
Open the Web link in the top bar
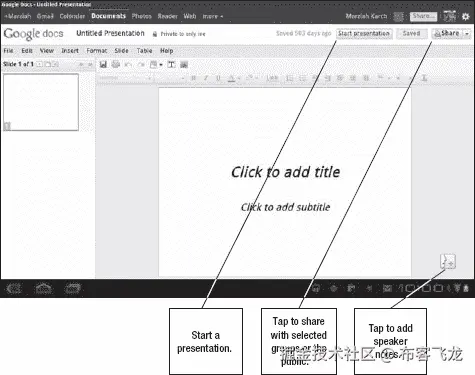tap(190, 16)
